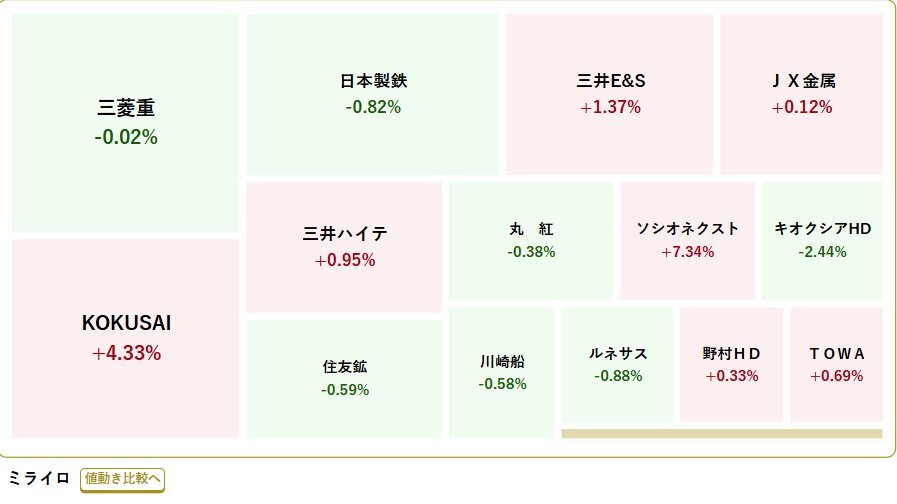Screen dimensions: 897x504
Task: Click the +4.33% change figure
Action: [126, 353]
